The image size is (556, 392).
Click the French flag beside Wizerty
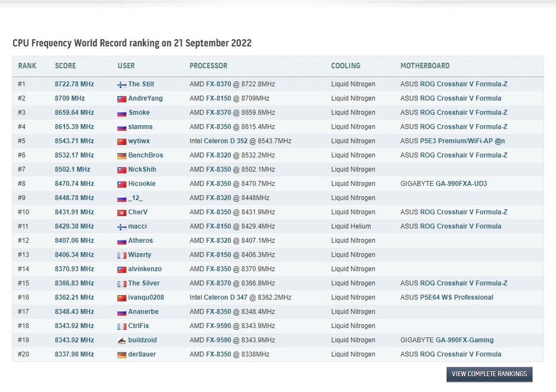click(x=122, y=255)
